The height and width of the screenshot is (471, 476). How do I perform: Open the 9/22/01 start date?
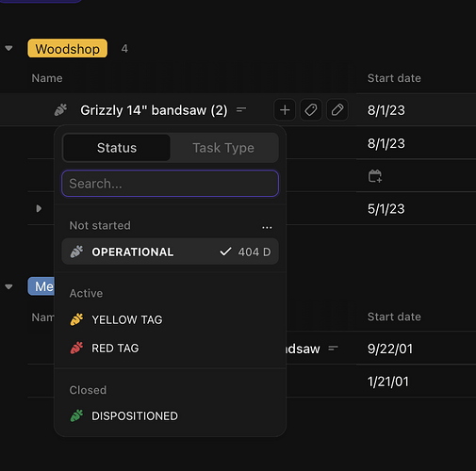coord(390,349)
